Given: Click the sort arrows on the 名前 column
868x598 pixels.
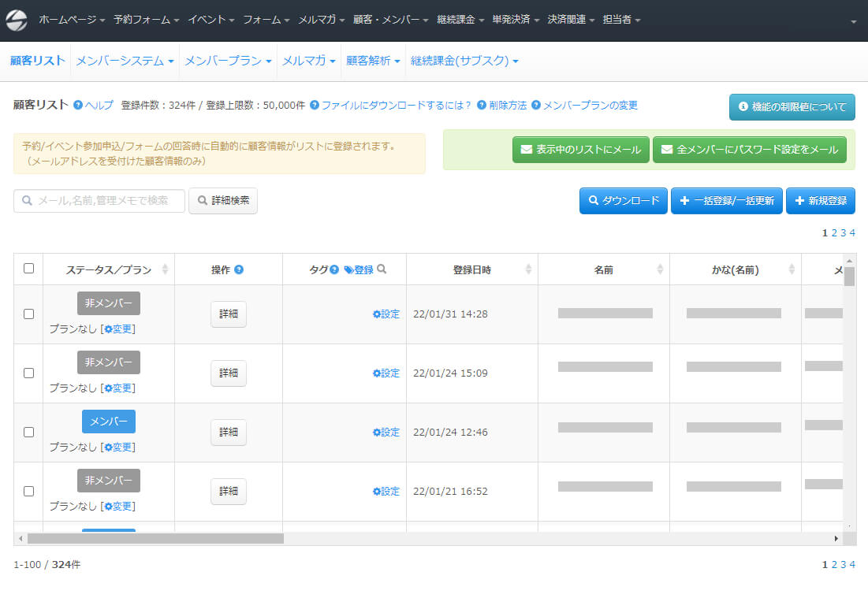Looking at the screenshot, I should coord(660,269).
